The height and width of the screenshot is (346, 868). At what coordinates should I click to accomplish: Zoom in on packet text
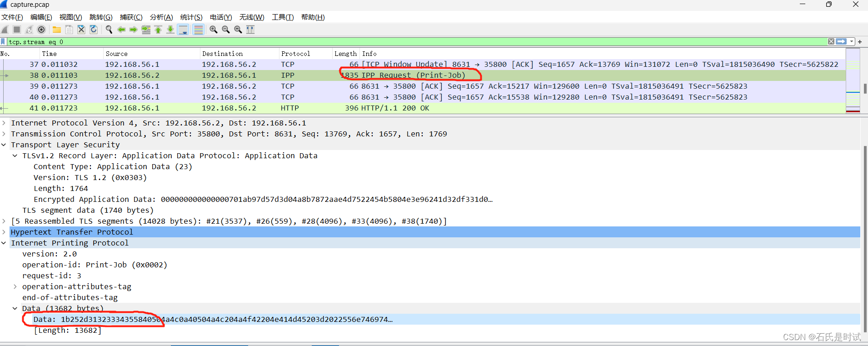click(214, 30)
